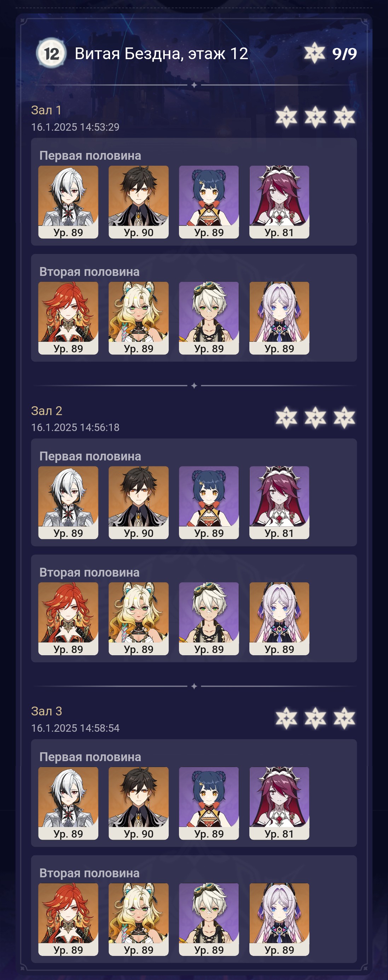The width and height of the screenshot is (388, 980).
Task: Click lavender-haired character in Зал 3 second half
Action: coord(279,919)
